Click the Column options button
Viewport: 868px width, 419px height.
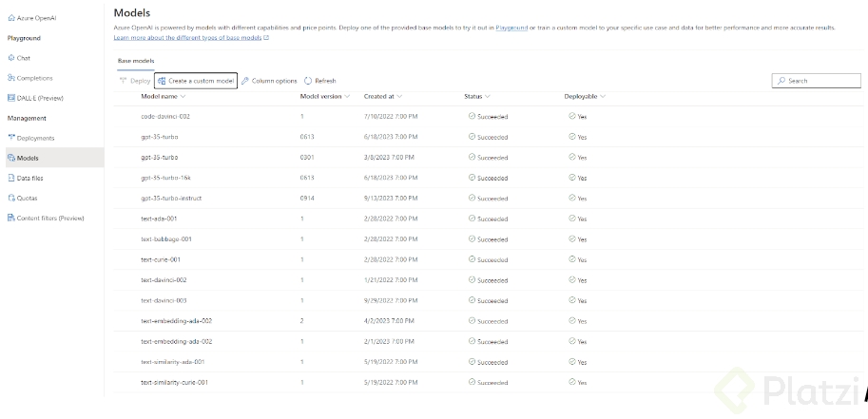[270, 81]
